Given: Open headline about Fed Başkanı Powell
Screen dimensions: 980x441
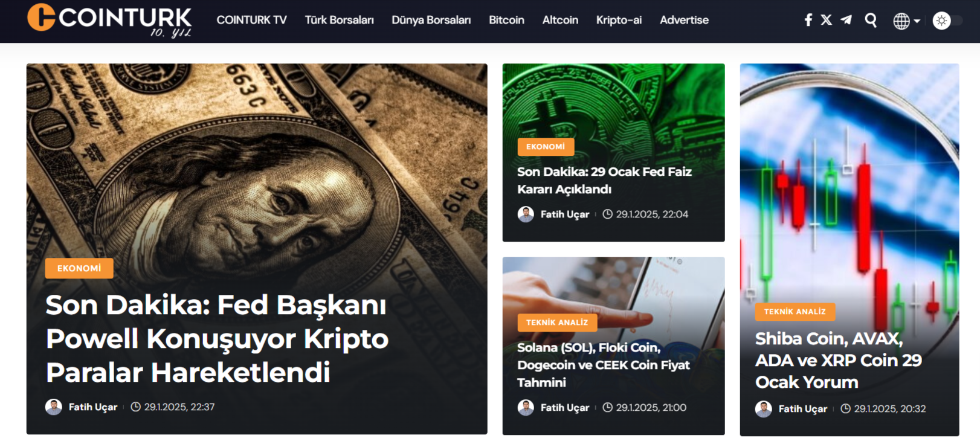Looking at the screenshot, I should tap(217, 338).
